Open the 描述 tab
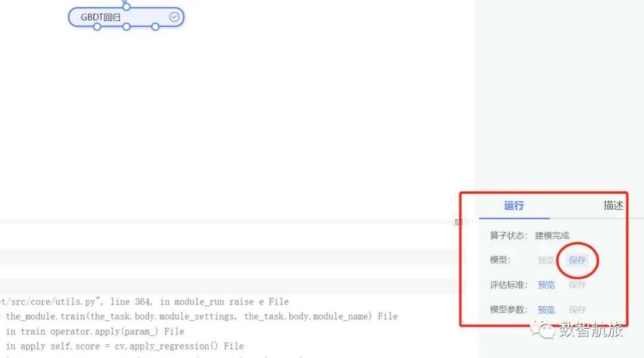The width and height of the screenshot is (644, 358). point(613,206)
